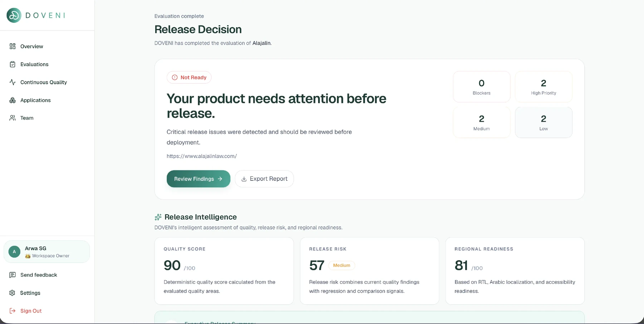This screenshot has width=644, height=324.
Task: Click the Arwa SG avatar circle
Action: click(x=14, y=252)
